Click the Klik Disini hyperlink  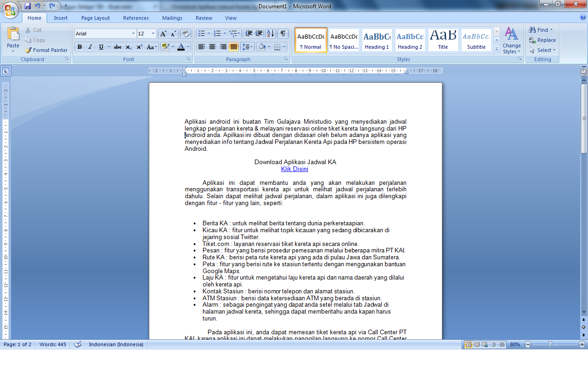[294, 169]
